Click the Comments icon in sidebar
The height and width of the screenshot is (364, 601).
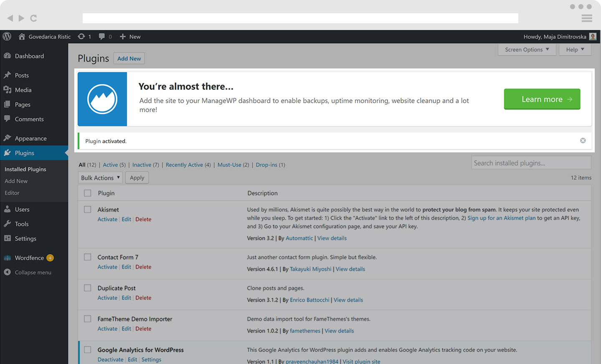coord(7,119)
